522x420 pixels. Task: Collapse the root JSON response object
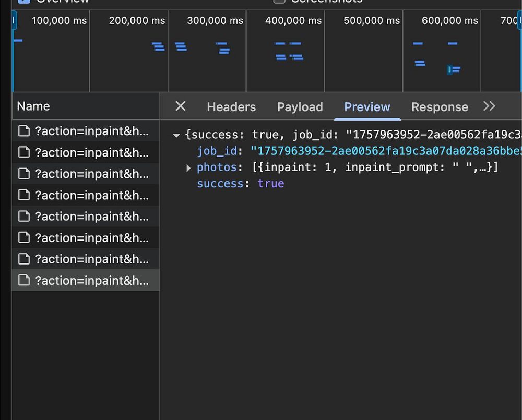[x=176, y=135]
